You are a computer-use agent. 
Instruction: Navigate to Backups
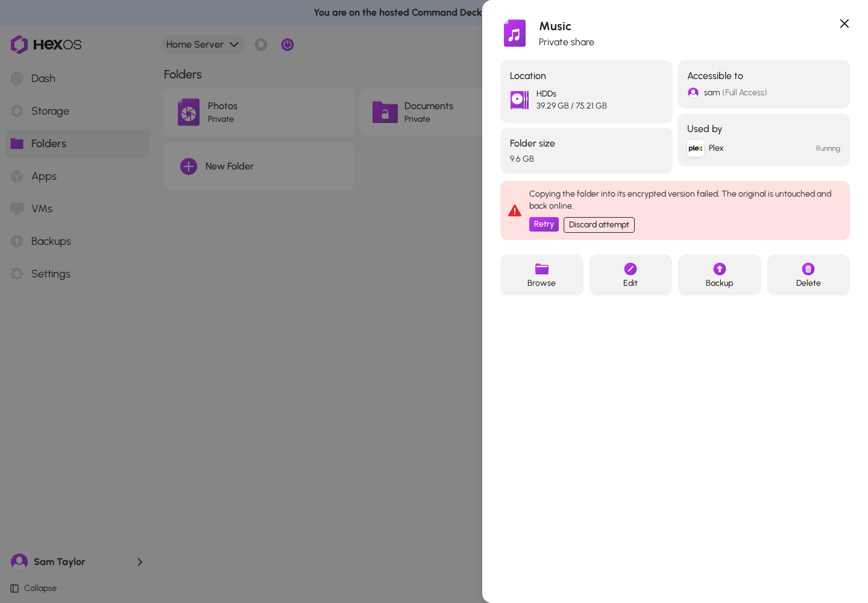click(77, 241)
